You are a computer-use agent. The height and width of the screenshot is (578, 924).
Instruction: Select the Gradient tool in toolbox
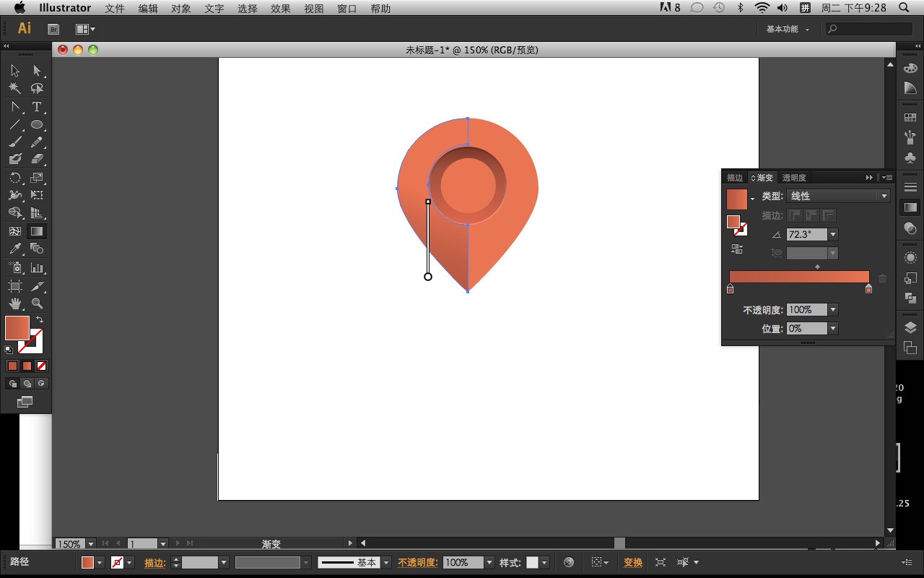[x=37, y=231]
